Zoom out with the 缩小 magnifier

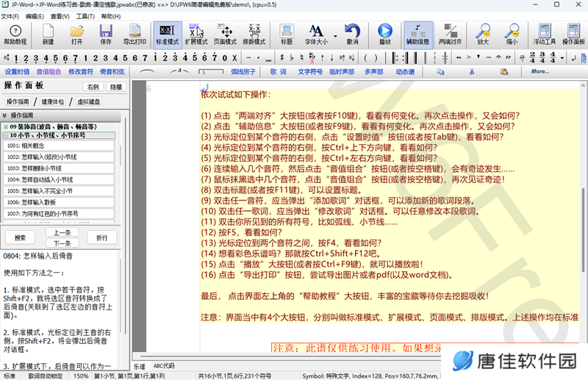click(x=512, y=35)
